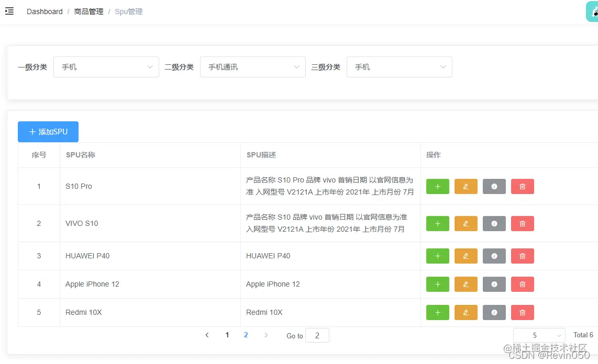Open the 一级分类 dropdown
598x364 pixels.
click(x=106, y=67)
